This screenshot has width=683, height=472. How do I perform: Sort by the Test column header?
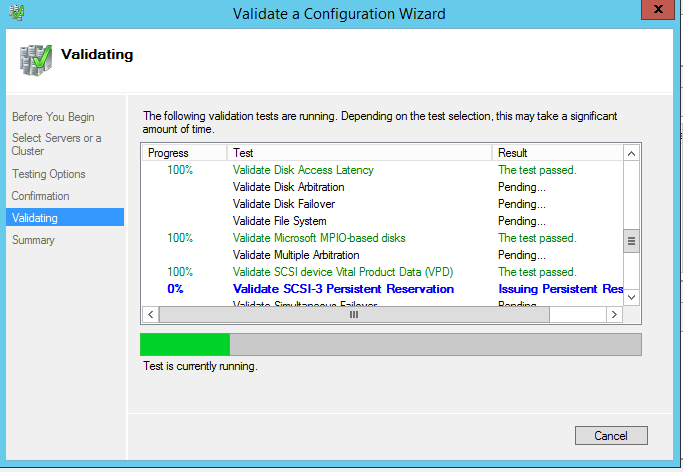360,153
